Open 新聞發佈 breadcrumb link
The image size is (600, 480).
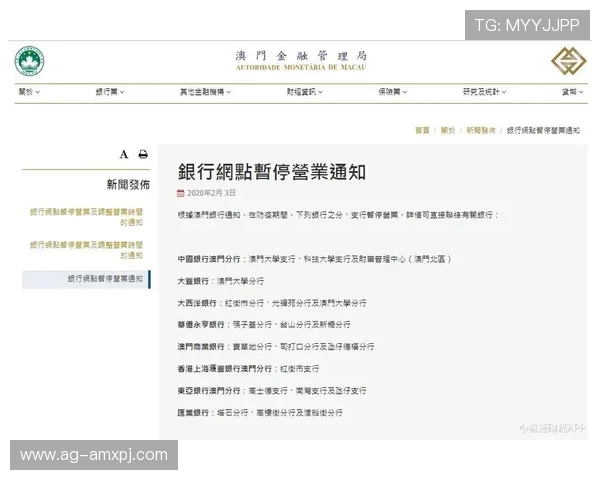point(481,131)
